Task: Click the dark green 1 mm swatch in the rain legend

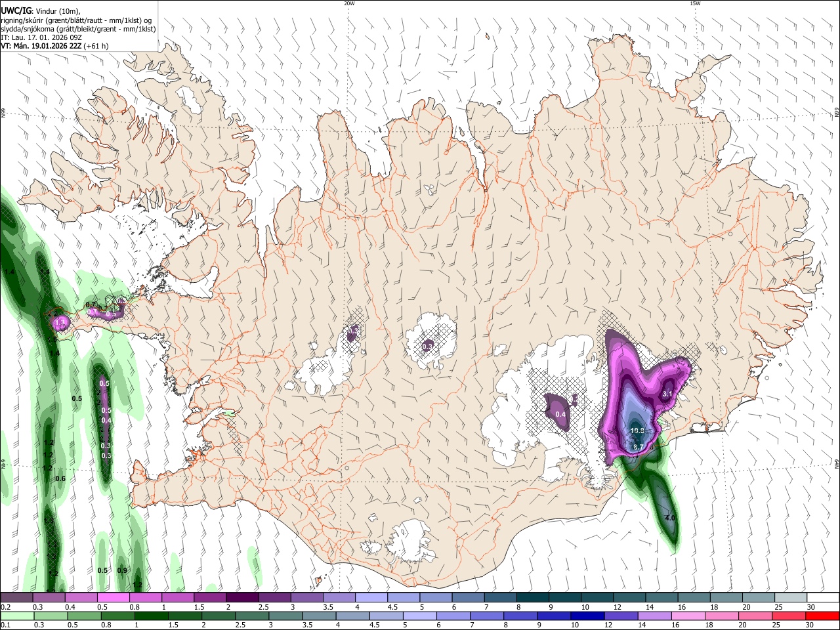Action: [x=151, y=616]
